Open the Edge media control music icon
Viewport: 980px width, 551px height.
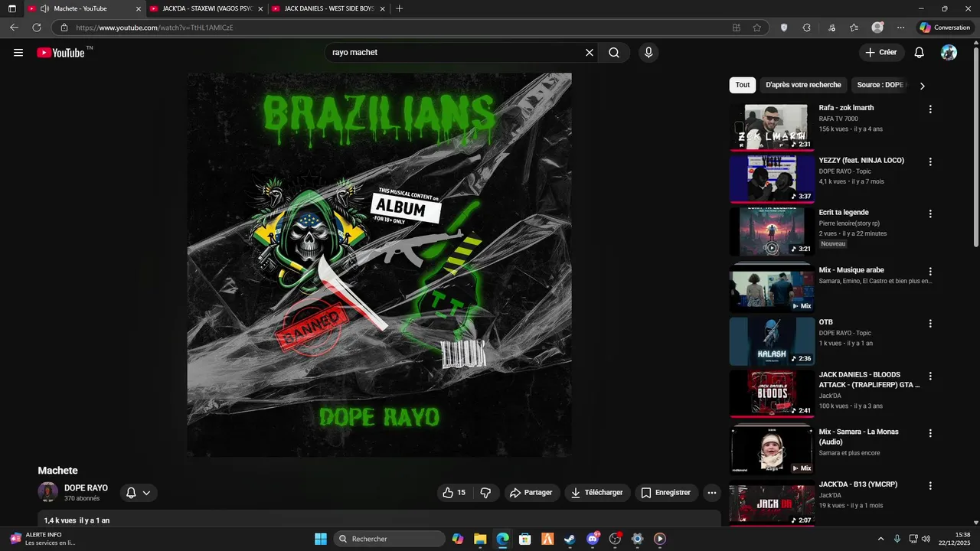[831, 28]
